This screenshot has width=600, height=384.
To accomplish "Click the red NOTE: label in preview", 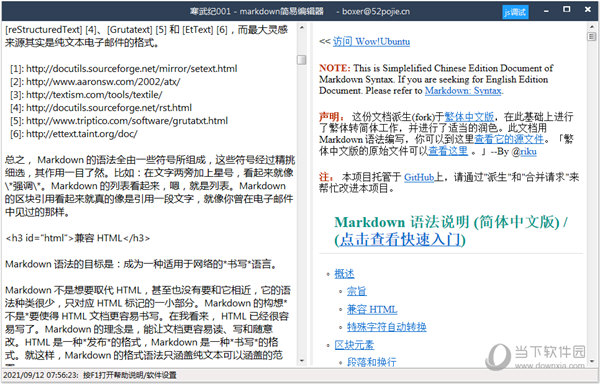I will tap(334, 68).
